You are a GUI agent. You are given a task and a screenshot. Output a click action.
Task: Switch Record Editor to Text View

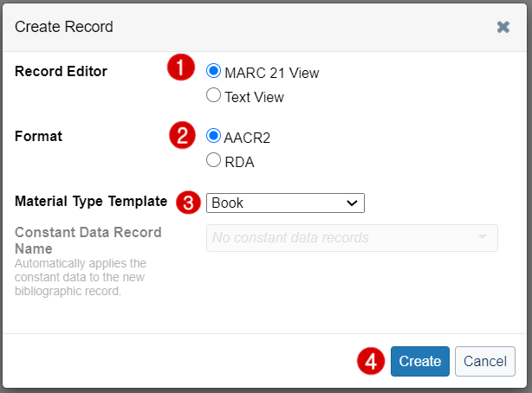click(x=213, y=95)
